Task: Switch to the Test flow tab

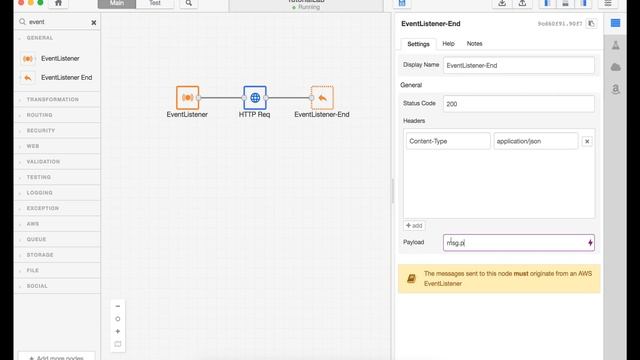Action: pyautogui.click(x=155, y=3)
